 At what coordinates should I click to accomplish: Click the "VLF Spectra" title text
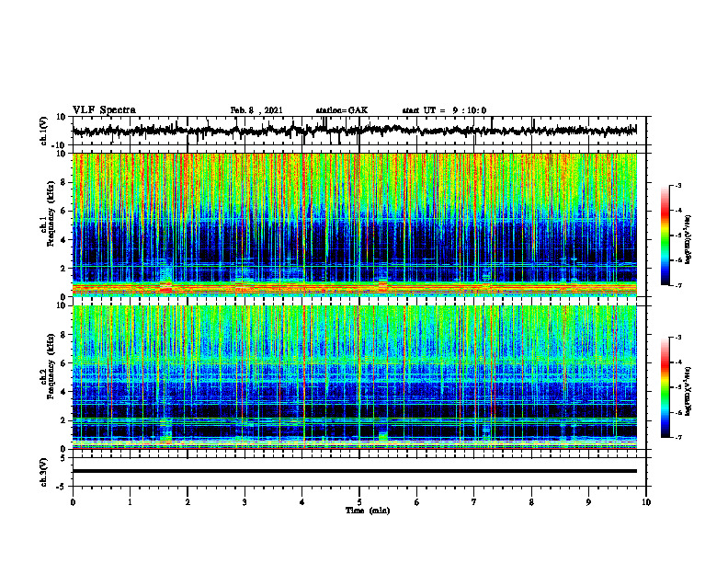pos(104,110)
